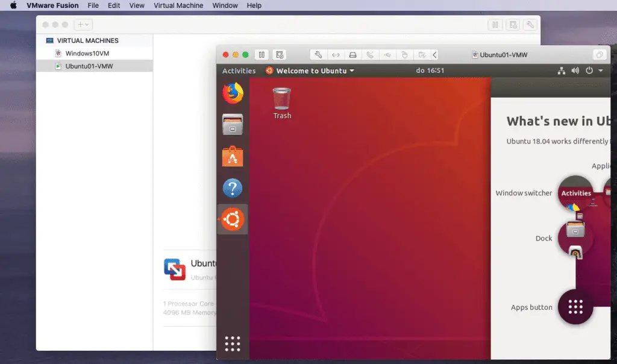Select Windows10VM in the library list
The width and height of the screenshot is (617, 364).
click(95, 53)
